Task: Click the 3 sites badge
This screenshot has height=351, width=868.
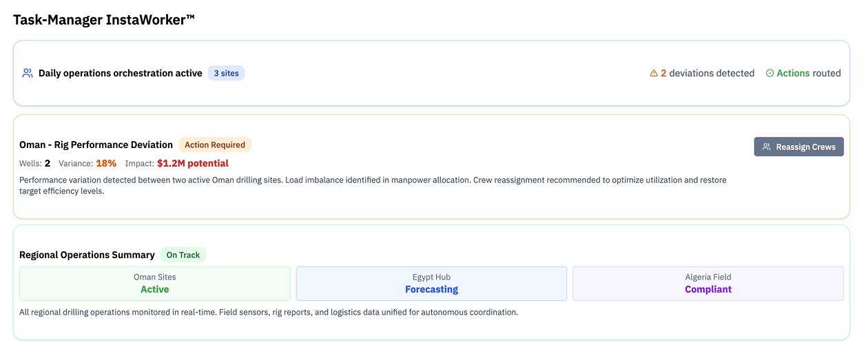Action: (226, 73)
